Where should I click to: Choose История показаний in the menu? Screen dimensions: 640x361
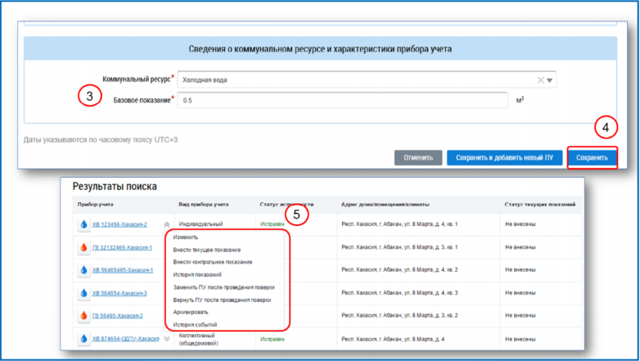pyautogui.click(x=197, y=274)
